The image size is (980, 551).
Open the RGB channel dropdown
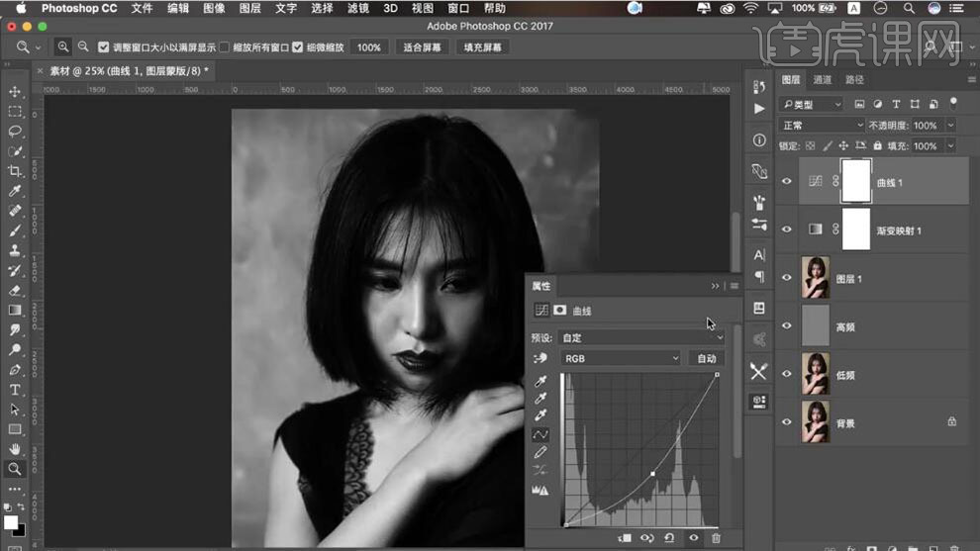[622, 358]
